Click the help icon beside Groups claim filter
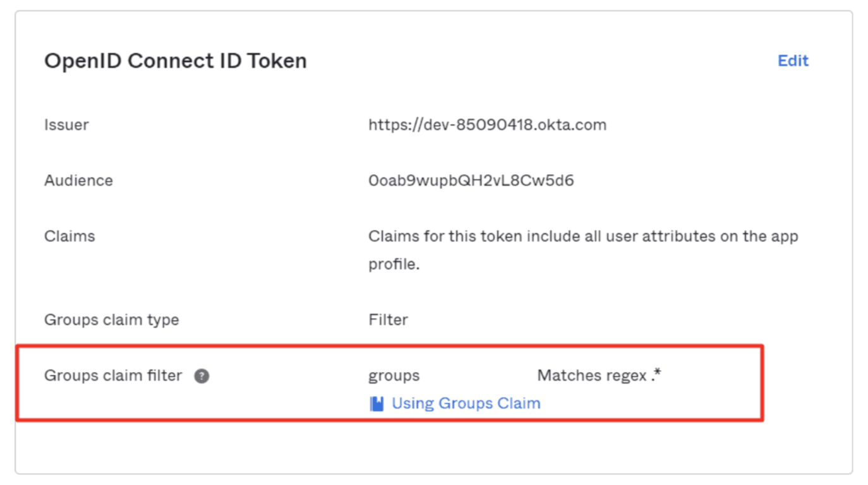Viewport: 868px width, 485px height. point(201,375)
